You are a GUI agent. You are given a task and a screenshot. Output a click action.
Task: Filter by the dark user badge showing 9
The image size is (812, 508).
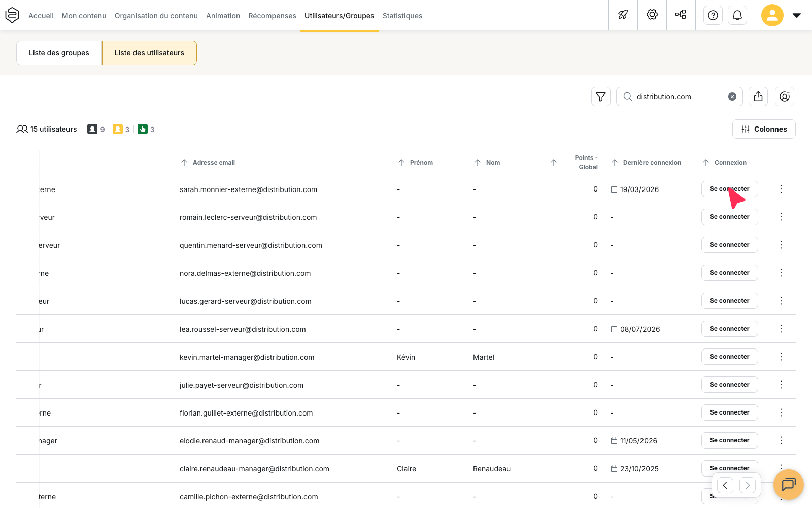pyautogui.click(x=96, y=129)
